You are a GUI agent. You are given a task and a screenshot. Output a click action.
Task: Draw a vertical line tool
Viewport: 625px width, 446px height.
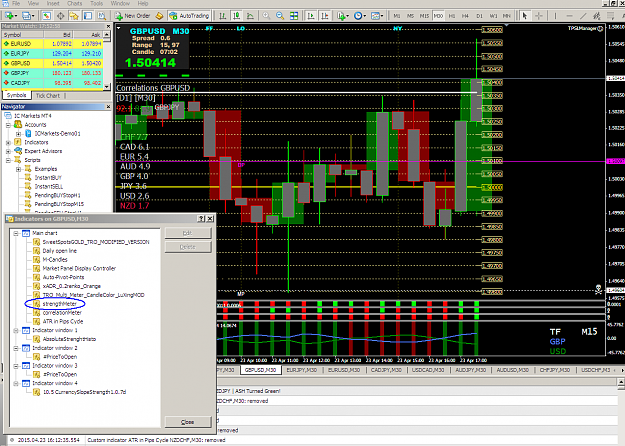point(555,16)
